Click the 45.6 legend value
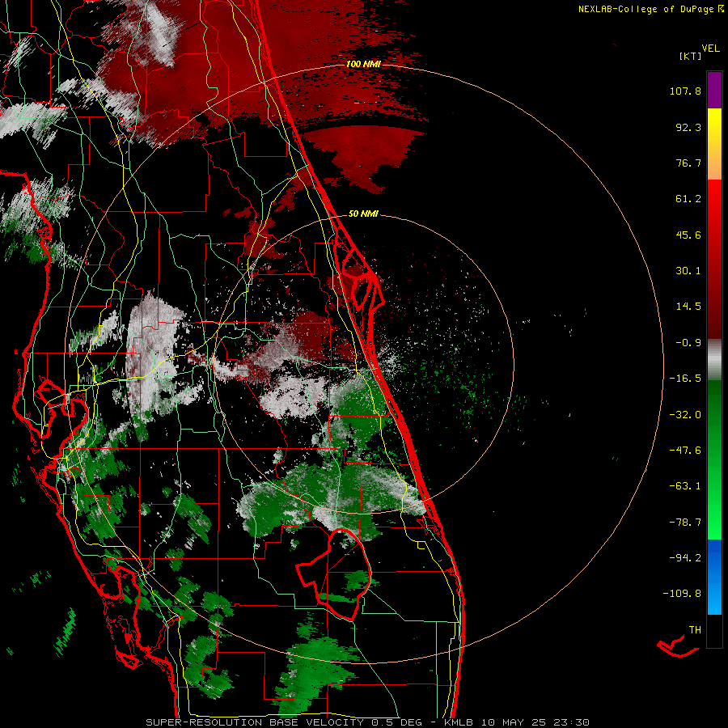 pyautogui.click(x=688, y=235)
